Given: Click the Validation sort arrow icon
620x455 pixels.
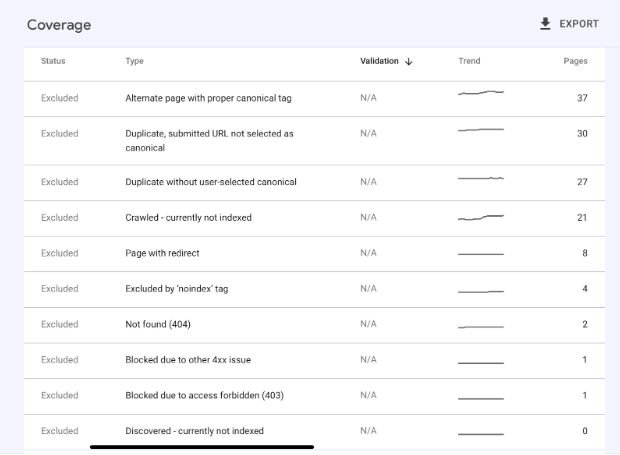Looking at the screenshot, I should pyautogui.click(x=409, y=62).
